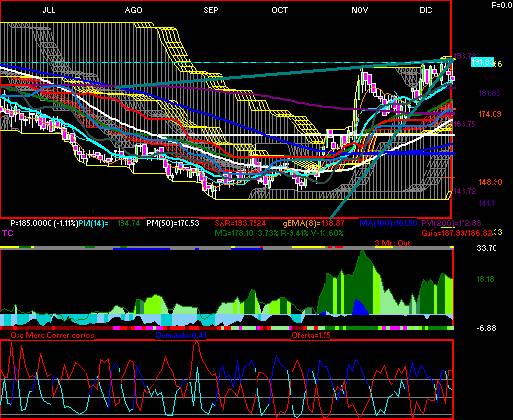513x420 pixels.
Task: Click the SEP month label
Action: click(x=211, y=10)
